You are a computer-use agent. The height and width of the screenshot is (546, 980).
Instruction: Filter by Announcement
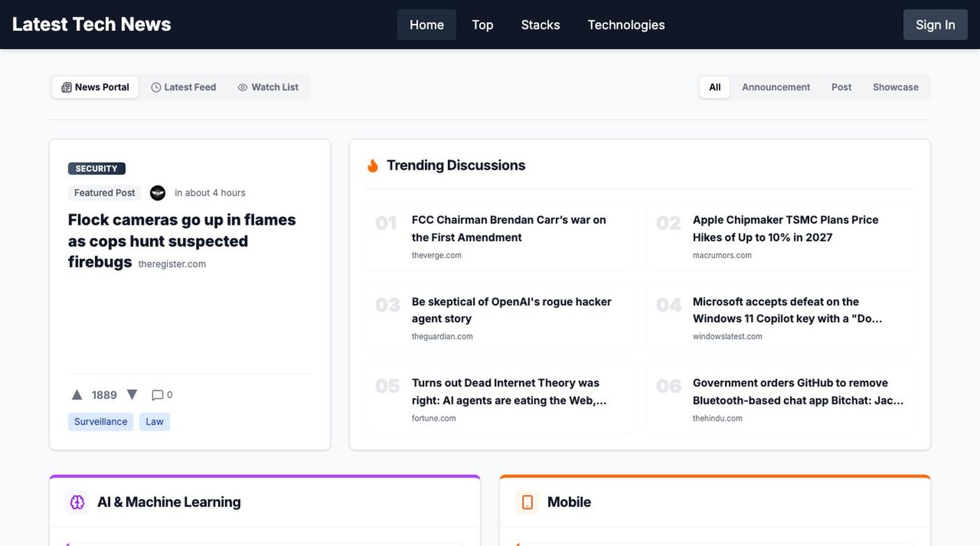point(776,87)
